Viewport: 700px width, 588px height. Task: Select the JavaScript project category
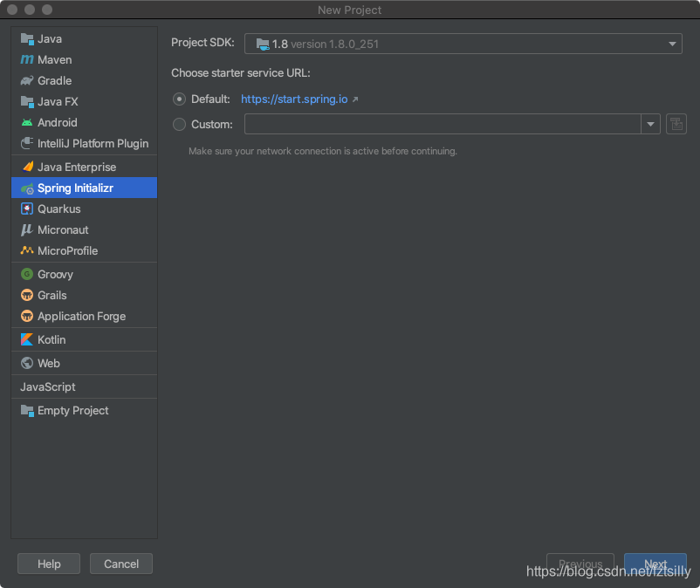84,386
